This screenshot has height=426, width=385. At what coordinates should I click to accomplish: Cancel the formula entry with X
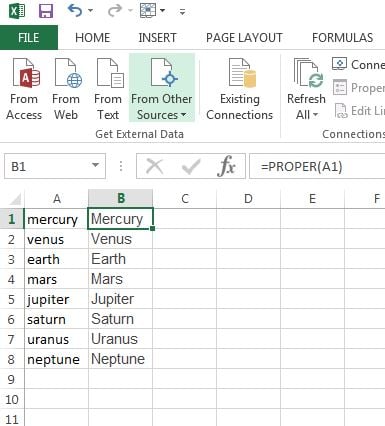[x=155, y=166]
